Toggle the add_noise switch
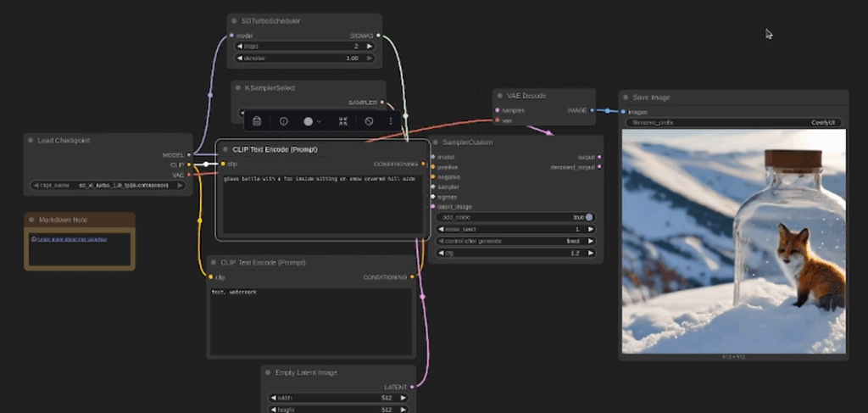Image resolution: width=868 pixels, height=413 pixels. click(588, 217)
